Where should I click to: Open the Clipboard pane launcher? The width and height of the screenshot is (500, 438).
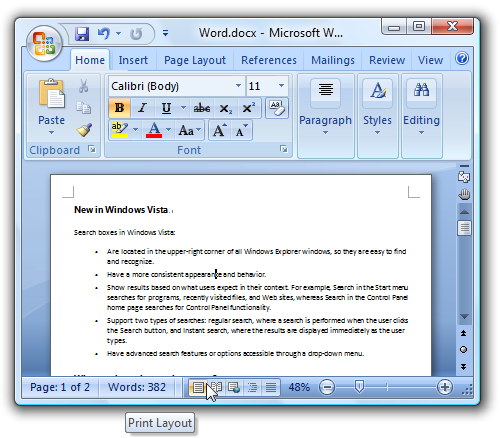coord(92,149)
